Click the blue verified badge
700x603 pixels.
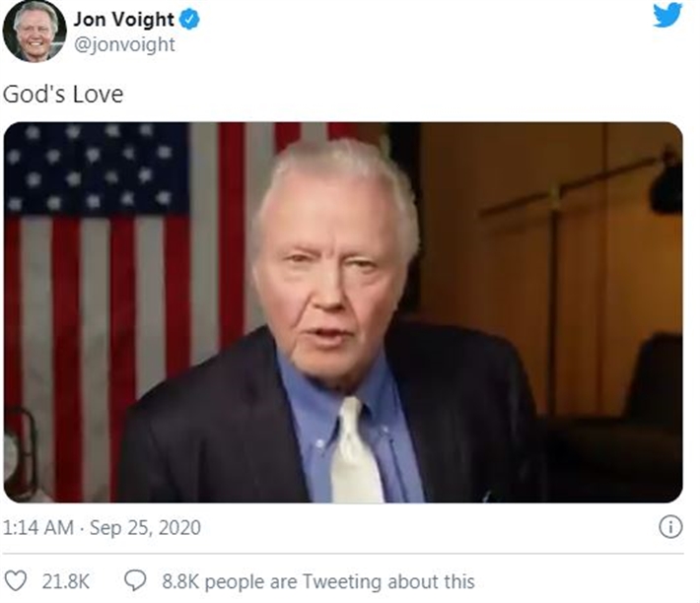[189, 19]
